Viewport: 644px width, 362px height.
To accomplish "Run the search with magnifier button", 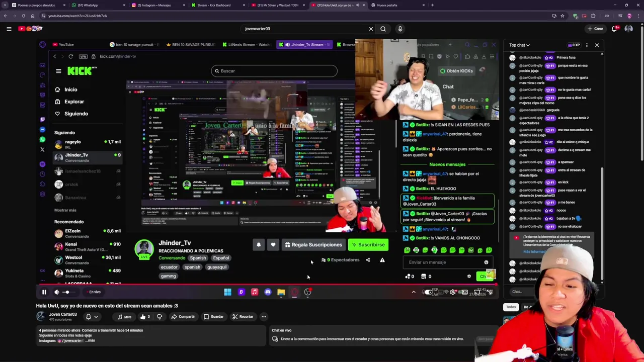I will (383, 29).
